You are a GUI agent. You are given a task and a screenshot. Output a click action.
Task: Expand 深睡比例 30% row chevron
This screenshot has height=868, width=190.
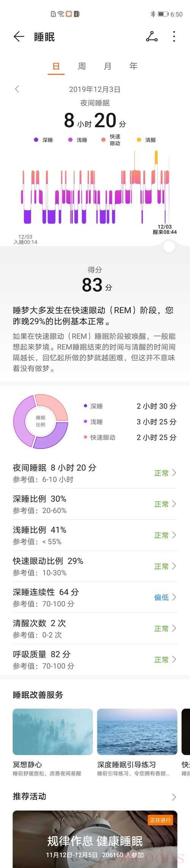point(174,504)
